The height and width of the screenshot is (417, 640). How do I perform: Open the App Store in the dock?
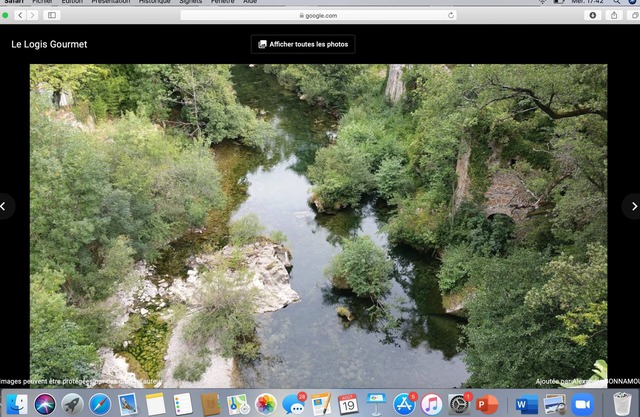click(x=404, y=404)
